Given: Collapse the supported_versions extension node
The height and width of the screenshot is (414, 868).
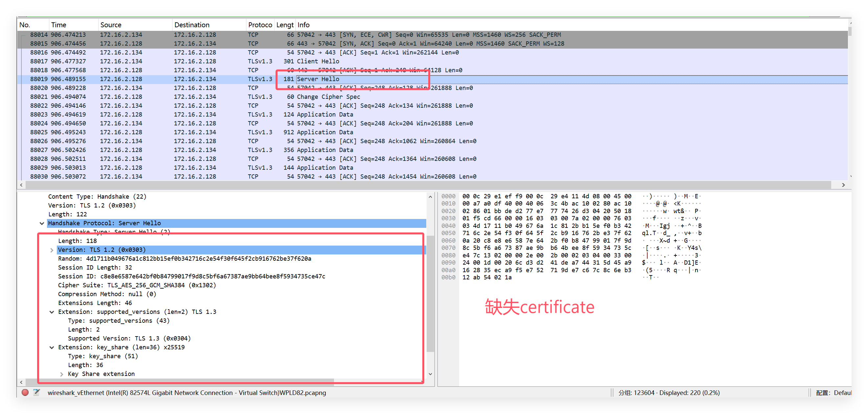Looking at the screenshot, I should click(x=52, y=312).
